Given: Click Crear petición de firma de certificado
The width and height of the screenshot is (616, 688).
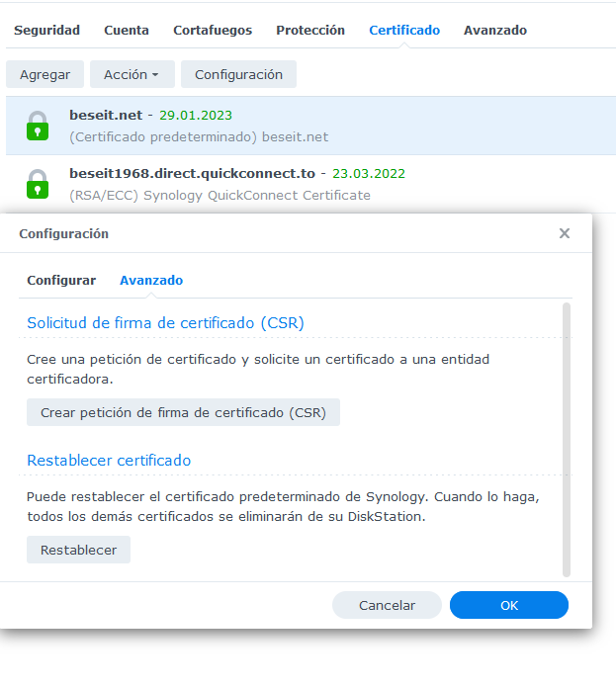Looking at the screenshot, I should coord(183,412).
